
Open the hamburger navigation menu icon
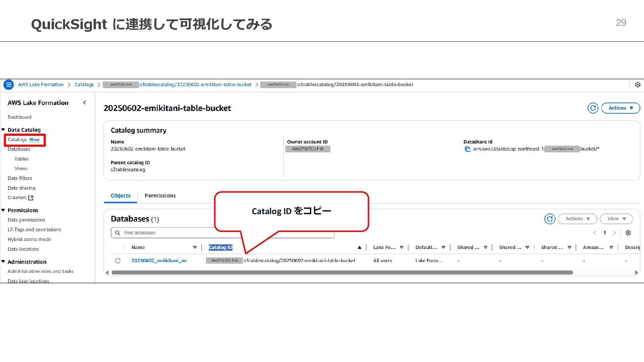tap(9, 85)
